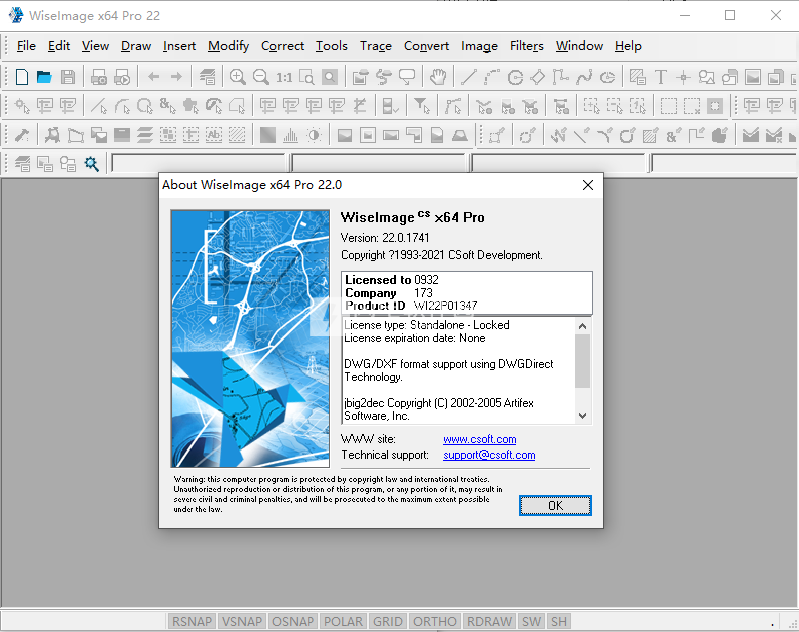
Task: Click the blue magnifier gear icon
Action: pyautogui.click(x=91, y=164)
